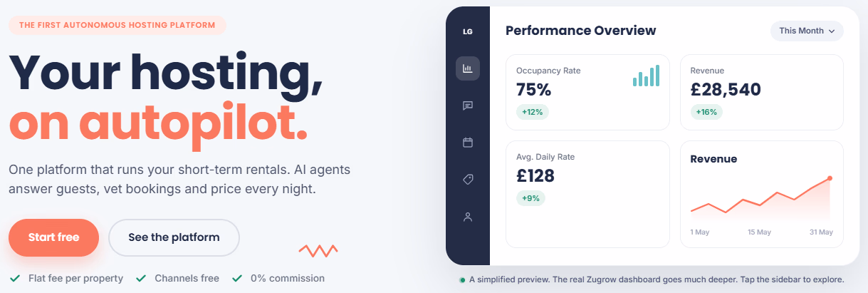Open the messages chat sidebar icon

pos(468,106)
